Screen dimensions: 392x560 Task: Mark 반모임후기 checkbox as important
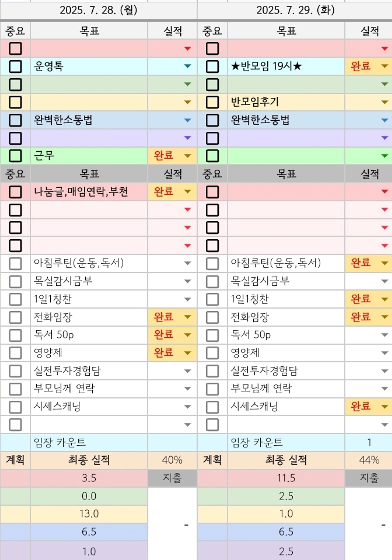[x=212, y=102]
